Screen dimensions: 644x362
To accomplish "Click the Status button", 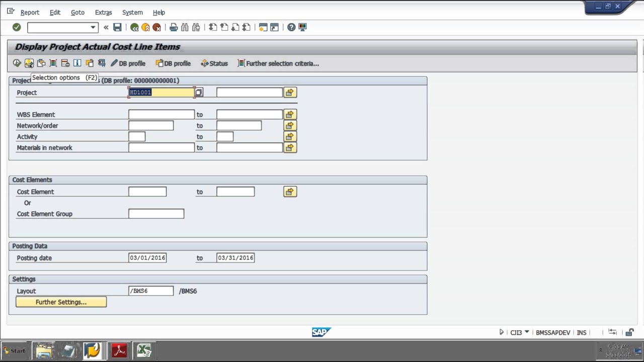I will click(x=214, y=63).
